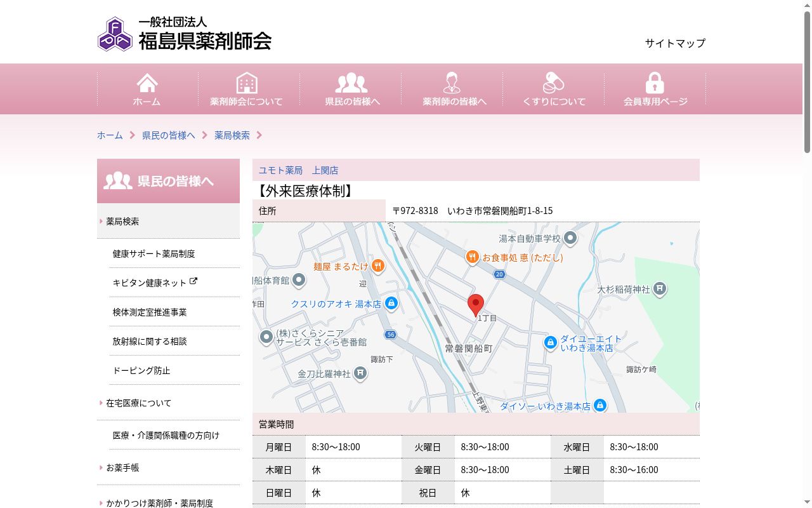Select 麺屋 まるたけ restaurant marker on map
Screen dimensions: 812x508
tap(378, 266)
